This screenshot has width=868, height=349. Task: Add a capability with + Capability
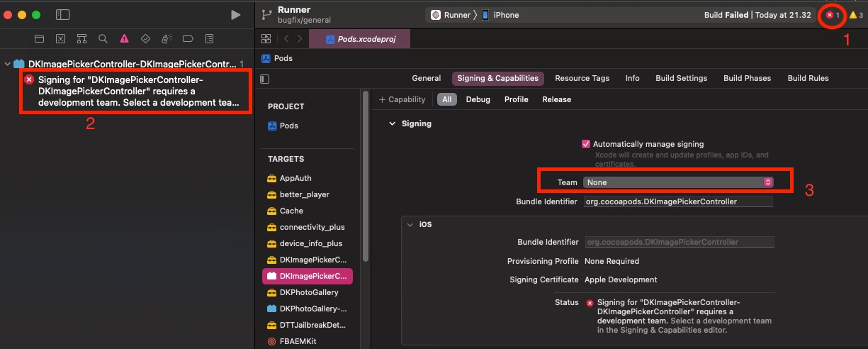(x=402, y=99)
